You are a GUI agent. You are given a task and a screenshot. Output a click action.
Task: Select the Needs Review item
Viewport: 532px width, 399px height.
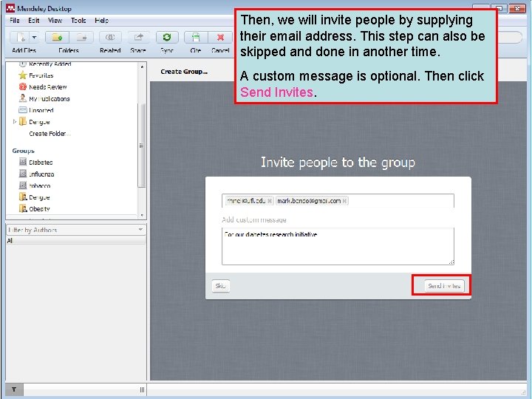(48, 87)
